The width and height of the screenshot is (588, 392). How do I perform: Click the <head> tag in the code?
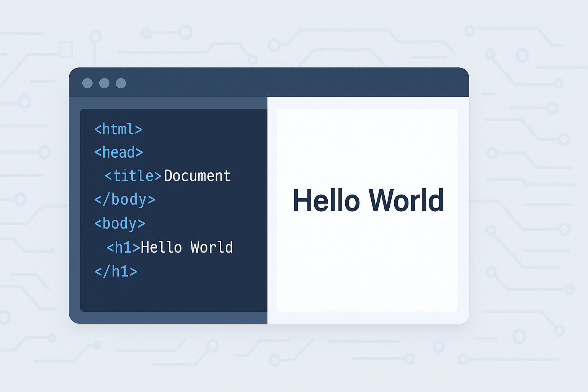(118, 152)
